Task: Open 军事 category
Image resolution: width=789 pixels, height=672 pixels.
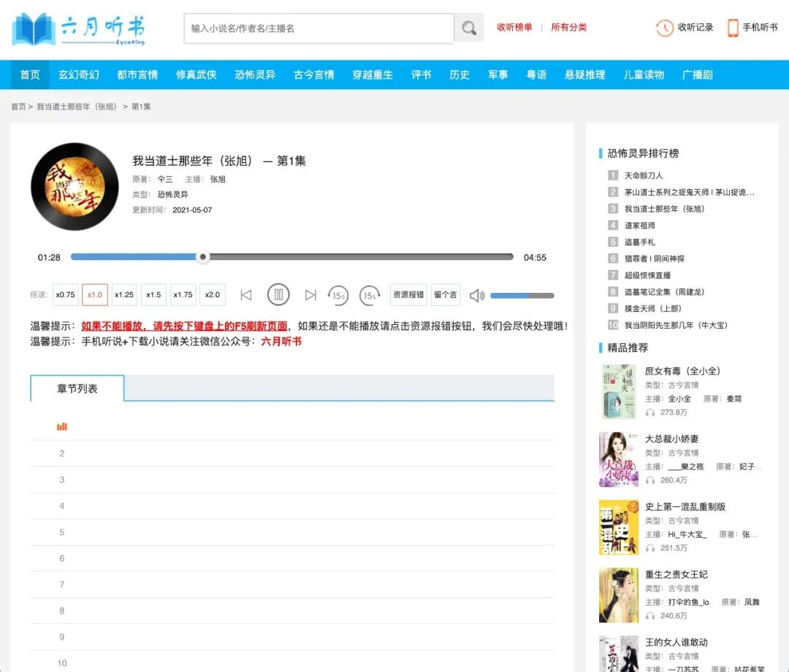Action: click(x=498, y=75)
